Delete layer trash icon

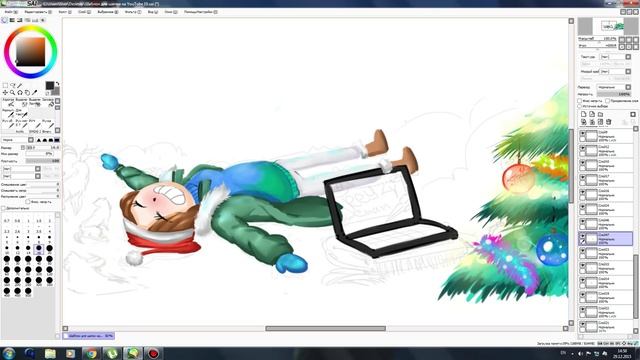(609, 122)
